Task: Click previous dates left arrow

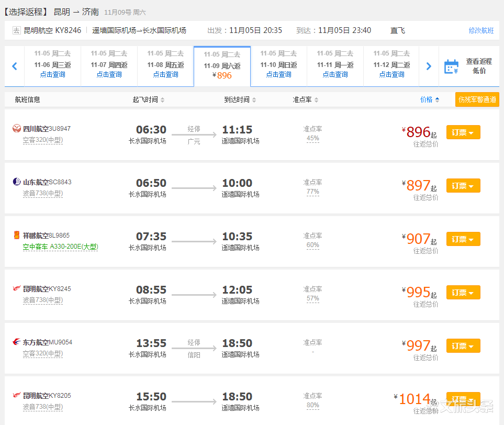Action: [x=15, y=66]
